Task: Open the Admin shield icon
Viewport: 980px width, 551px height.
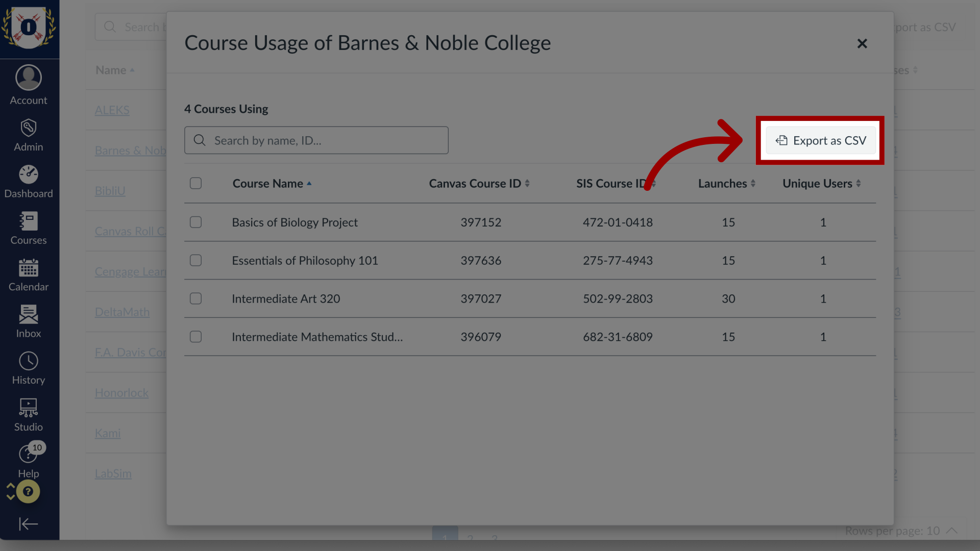Action: pyautogui.click(x=29, y=128)
